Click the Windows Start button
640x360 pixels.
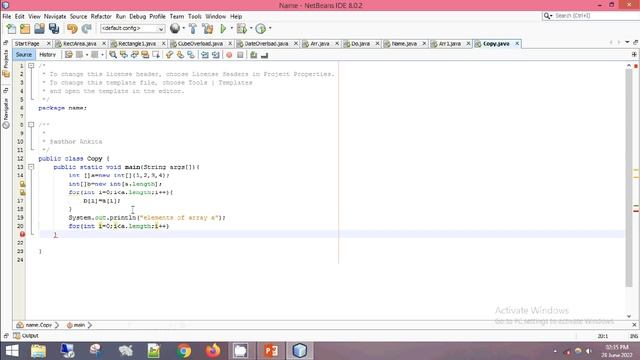click(x=12, y=351)
